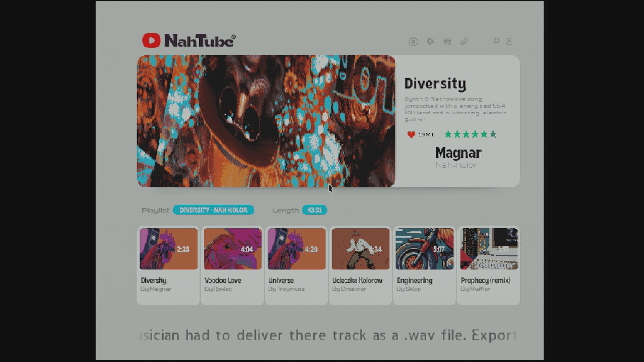This screenshot has height=362, width=644.
Task: Click the 'By Traymuss' author text
Action: point(286,289)
